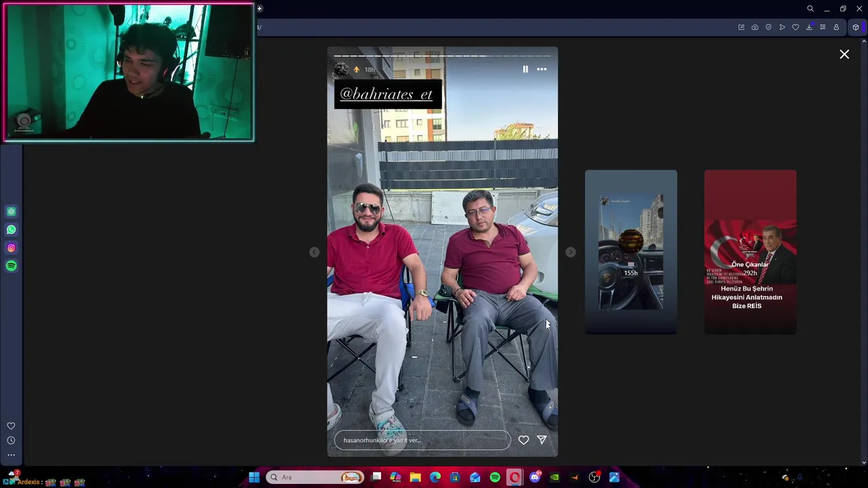Open the 155h story preview thumbnail
868x488 pixels.
click(631, 251)
